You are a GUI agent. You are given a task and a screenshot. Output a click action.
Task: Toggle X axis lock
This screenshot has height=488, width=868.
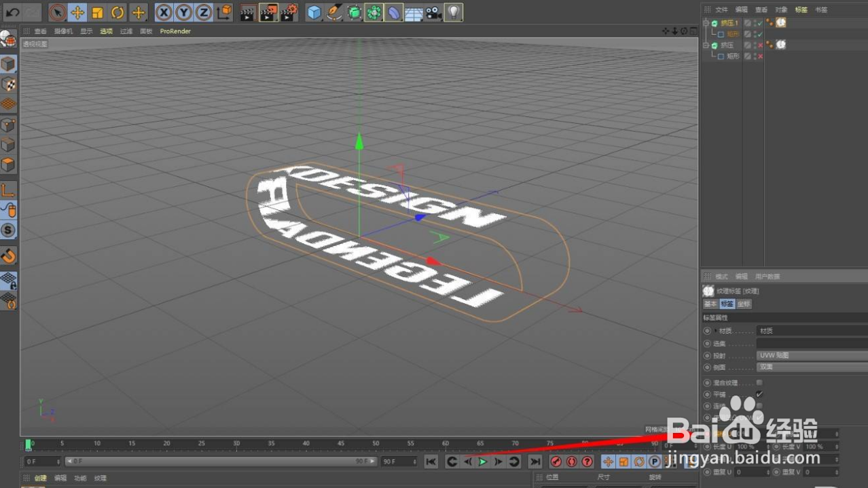[164, 12]
